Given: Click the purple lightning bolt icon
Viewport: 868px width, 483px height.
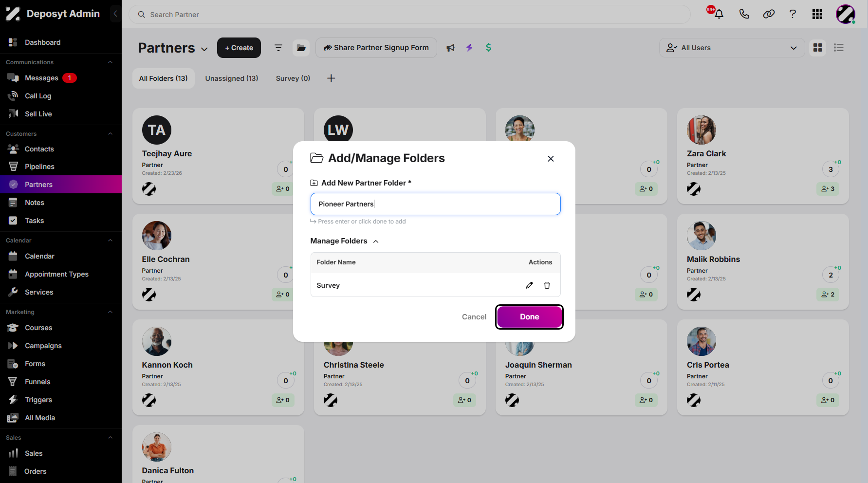Looking at the screenshot, I should coord(469,48).
